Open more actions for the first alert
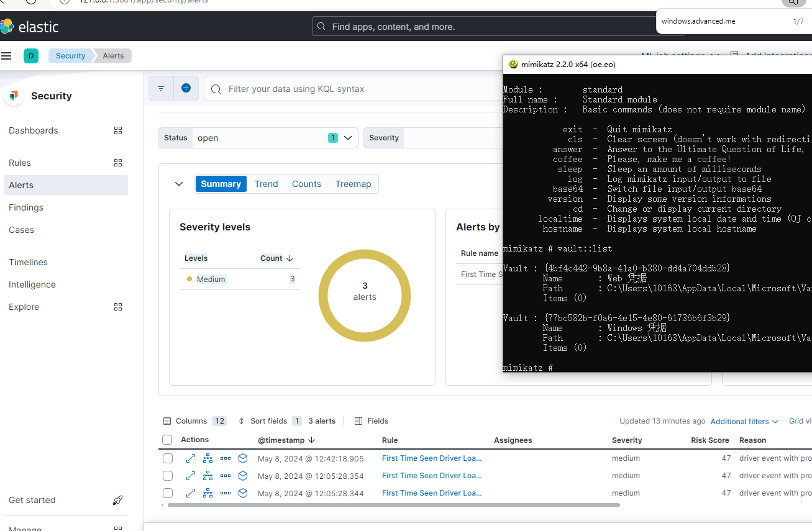 click(x=226, y=458)
